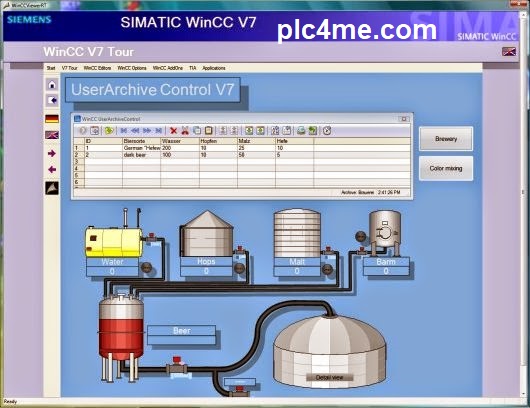Click the import archive icon
The width and height of the screenshot is (530, 408).
tap(249, 130)
